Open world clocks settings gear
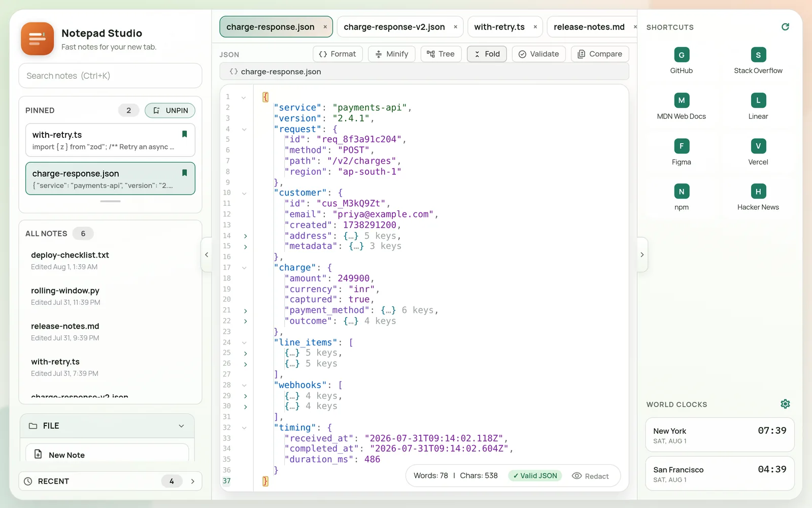 (x=785, y=404)
